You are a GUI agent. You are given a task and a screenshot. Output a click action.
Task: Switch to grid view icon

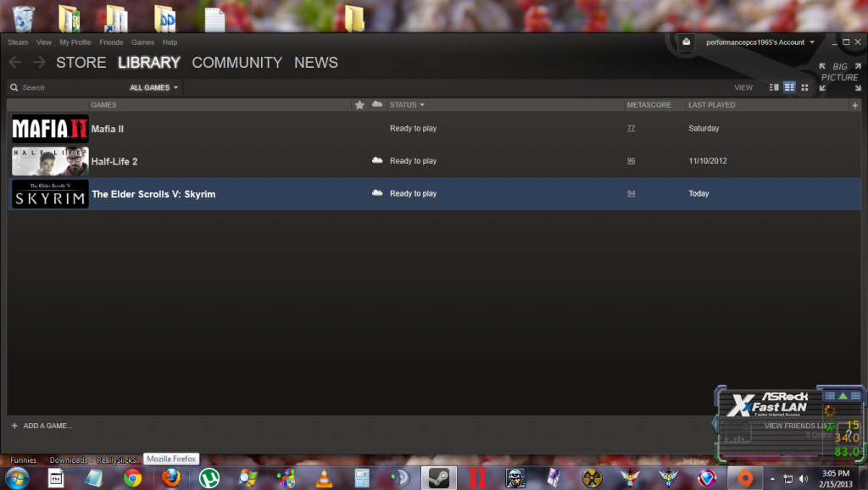coord(805,87)
